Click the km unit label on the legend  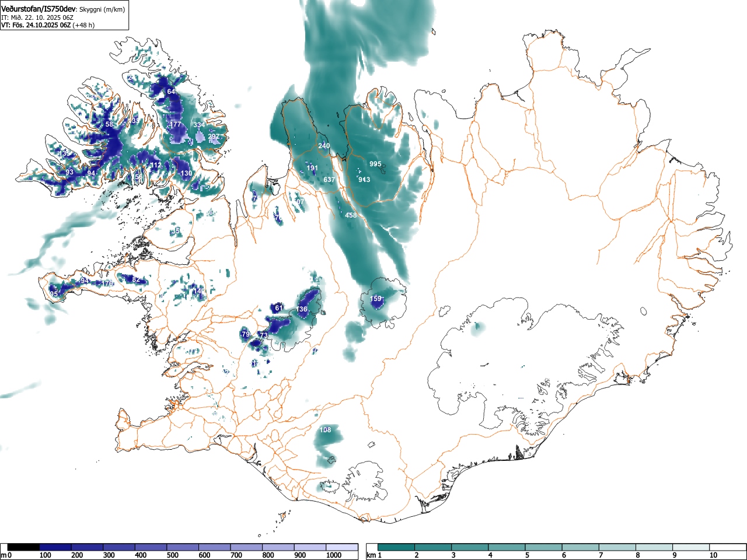coord(370,555)
